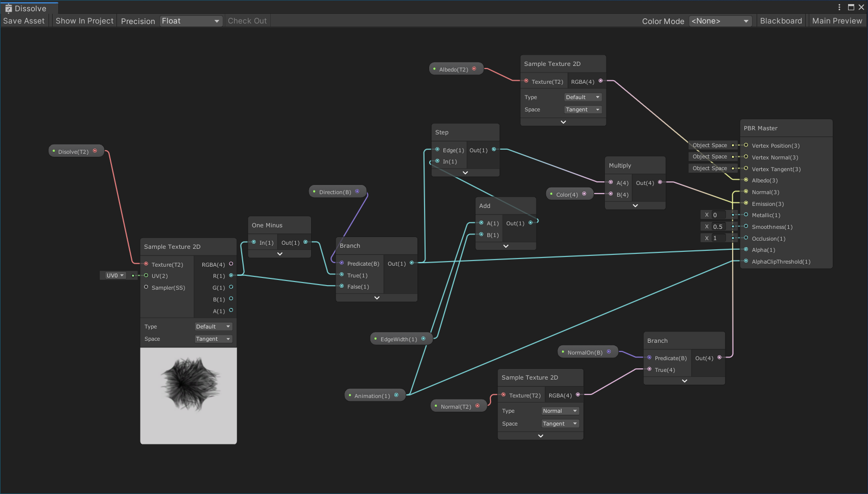Viewport: 868px width, 494px height.
Task: Open Type dropdown set to Normal
Action: pyautogui.click(x=560, y=411)
